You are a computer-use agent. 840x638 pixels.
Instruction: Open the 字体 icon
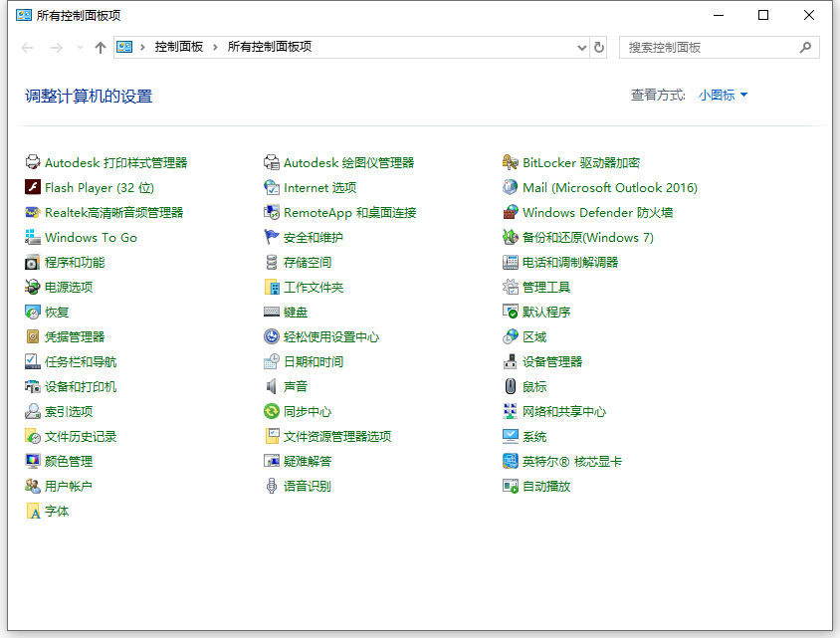(33, 511)
